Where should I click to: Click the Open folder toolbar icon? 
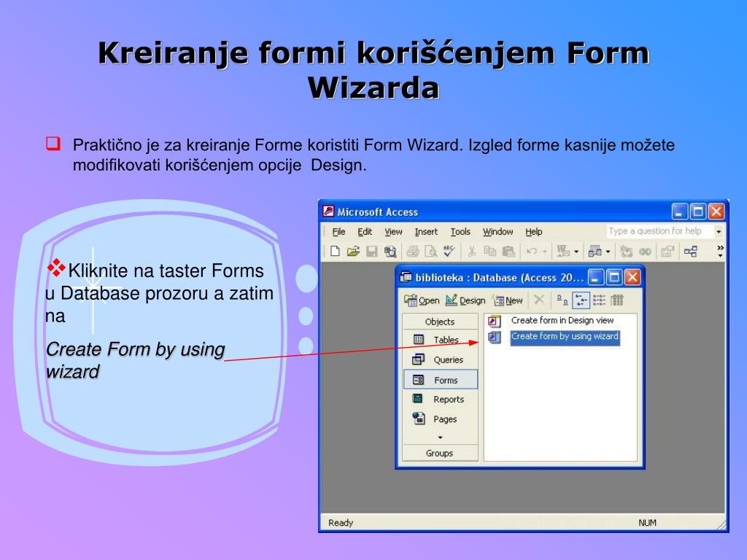point(353,251)
